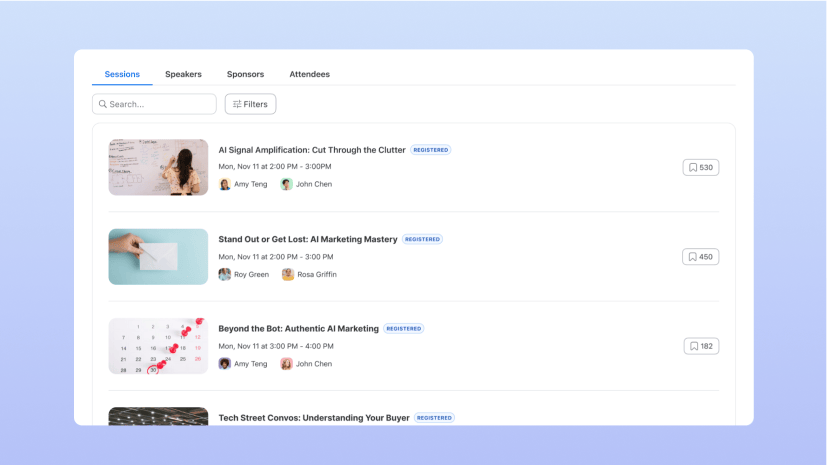The image size is (827, 465).
Task: Bookmark the Beyond the Bot session
Action: point(700,346)
